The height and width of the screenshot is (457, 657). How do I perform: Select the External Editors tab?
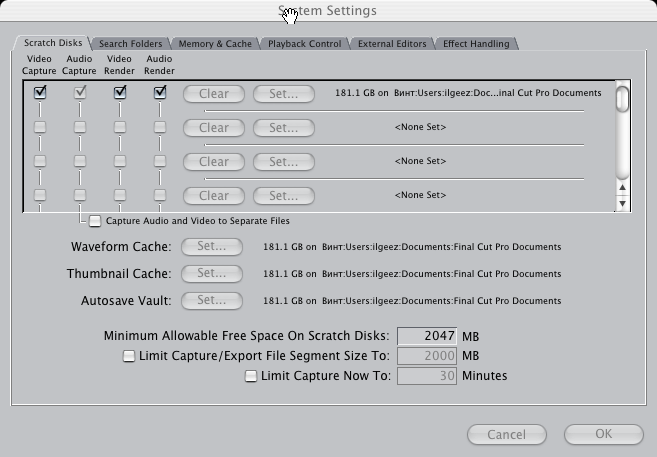point(392,44)
